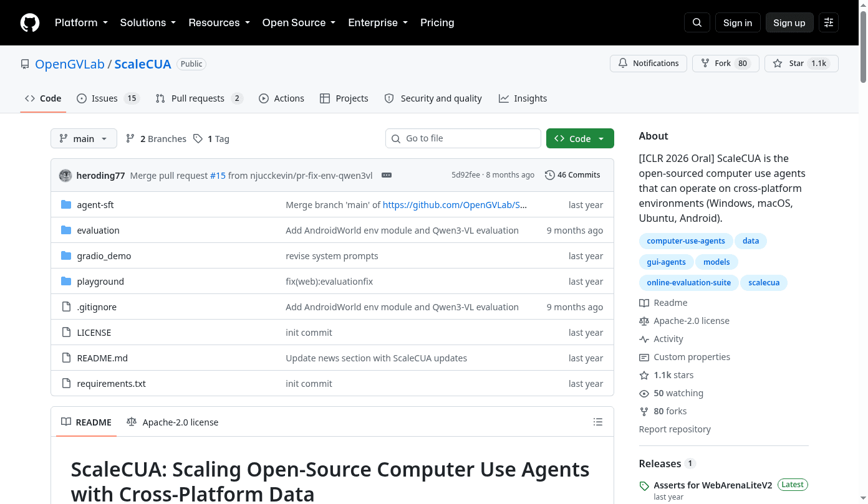Screen dimensions: 868x504
Task: Switch to the Pull requests tab
Action: [199, 98]
